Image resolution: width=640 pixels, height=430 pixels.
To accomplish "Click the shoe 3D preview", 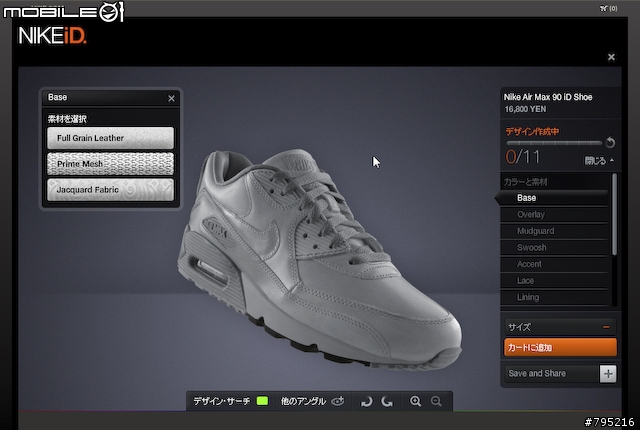I will coord(319,261).
